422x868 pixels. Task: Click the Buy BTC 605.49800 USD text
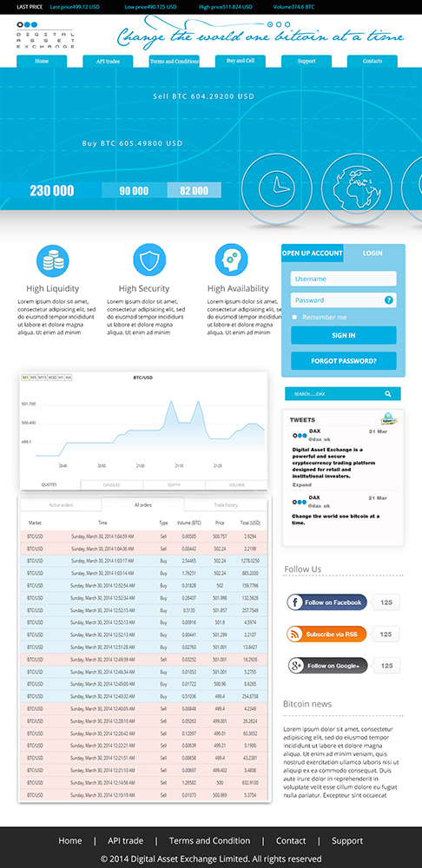tap(132, 143)
